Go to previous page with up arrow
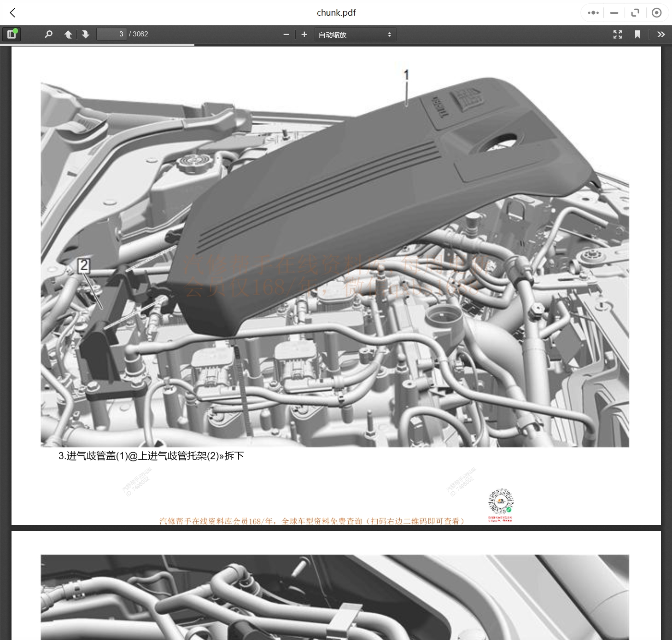 click(x=68, y=35)
